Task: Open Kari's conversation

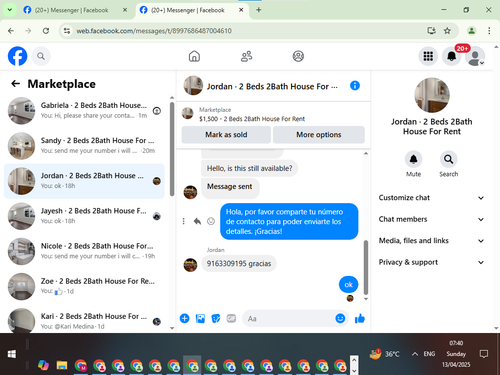Action: pyautogui.click(x=84, y=321)
